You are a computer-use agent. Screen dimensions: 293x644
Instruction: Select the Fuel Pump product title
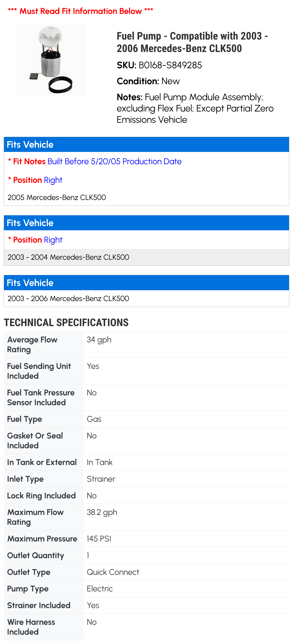(x=192, y=42)
